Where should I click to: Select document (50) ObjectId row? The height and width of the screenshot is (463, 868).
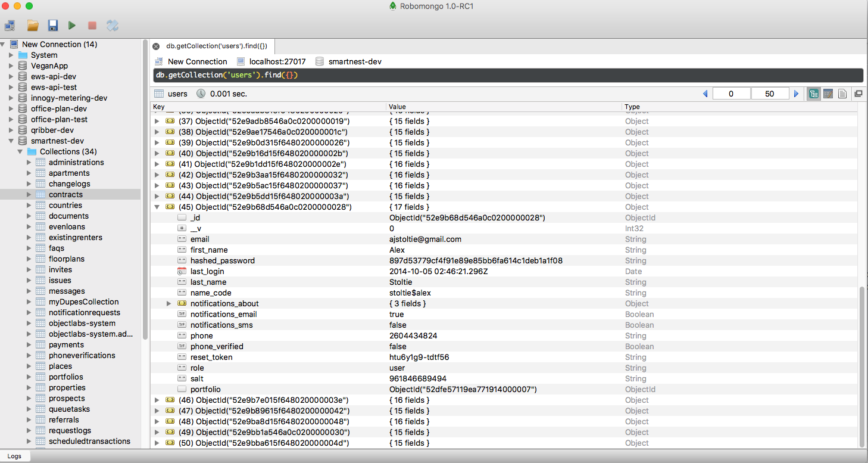point(505,443)
